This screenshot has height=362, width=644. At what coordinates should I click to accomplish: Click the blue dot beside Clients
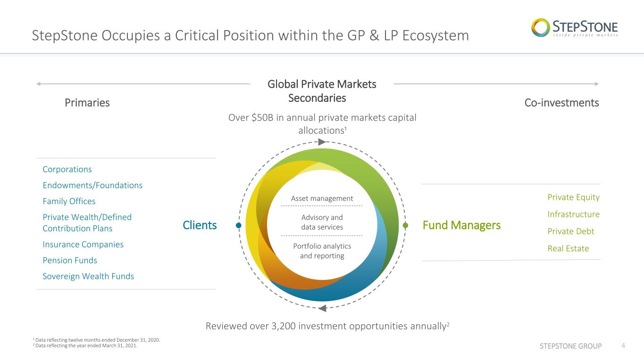[239, 226]
